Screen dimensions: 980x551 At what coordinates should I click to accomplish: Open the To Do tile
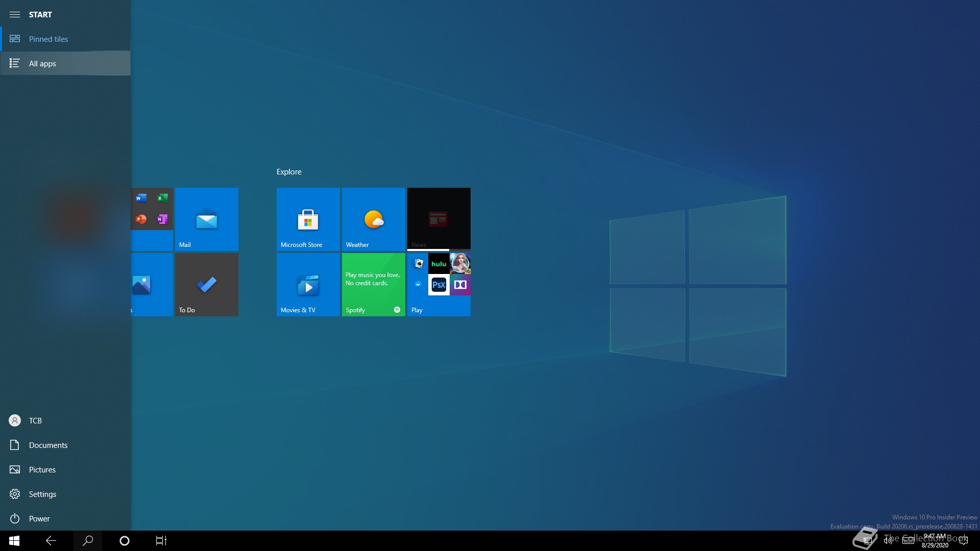tap(206, 285)
